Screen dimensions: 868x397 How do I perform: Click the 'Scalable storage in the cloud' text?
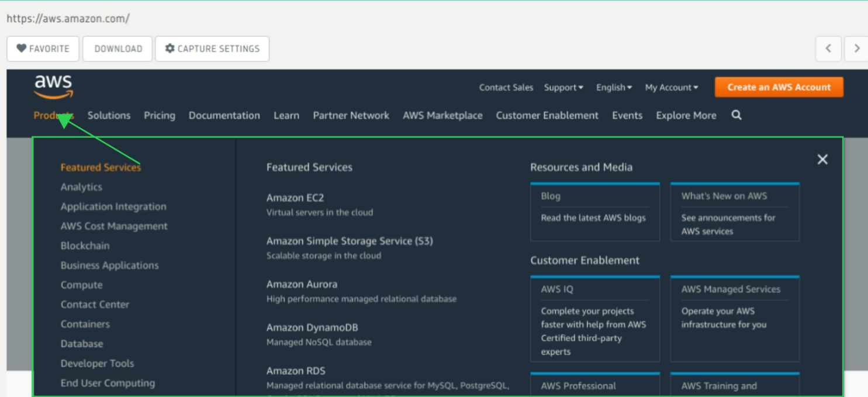click(324, 256)
